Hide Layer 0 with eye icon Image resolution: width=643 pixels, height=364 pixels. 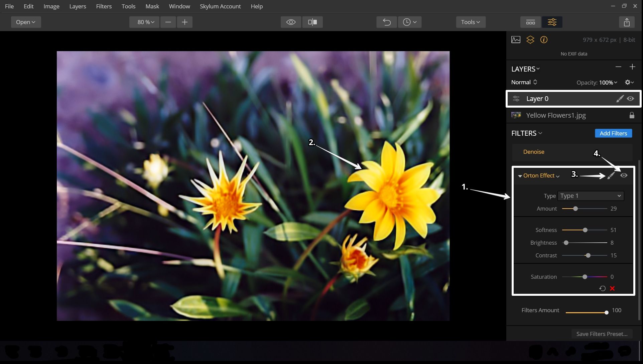(630, 99)
